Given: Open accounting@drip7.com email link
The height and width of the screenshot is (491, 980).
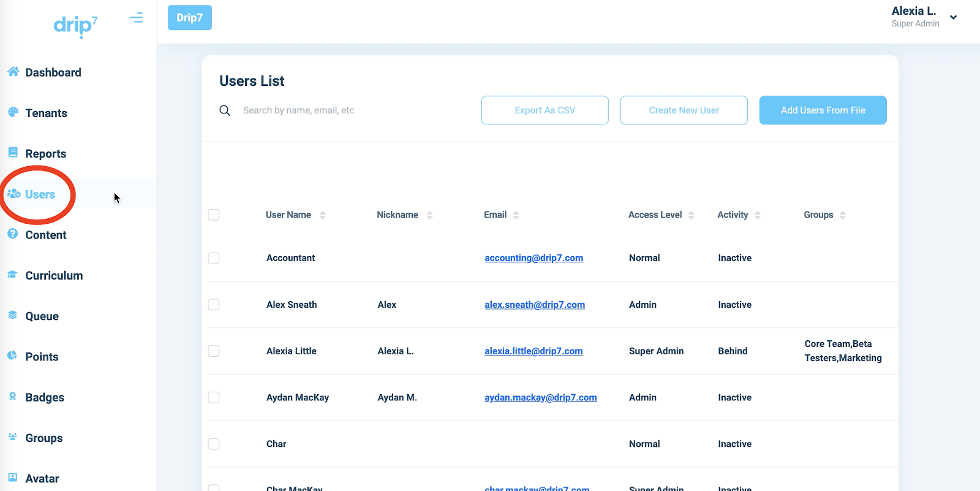Looking at the screenshot, I should pyautogui.click(x=534, y=258).
